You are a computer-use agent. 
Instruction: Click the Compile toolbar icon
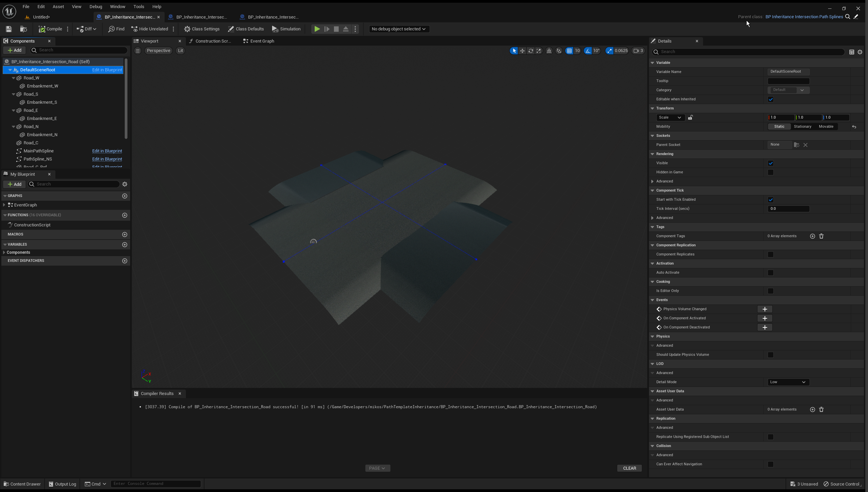[x=42, y=29]
